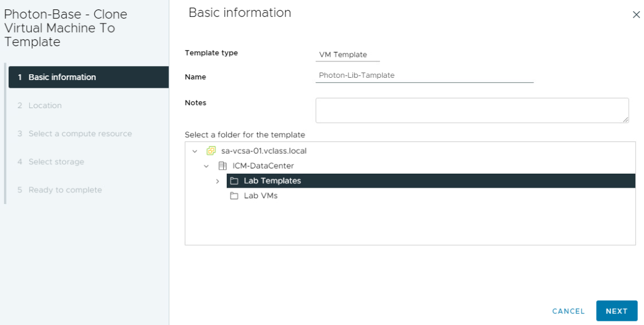Expand the Lab Templates folder chevron
644x325 pixels.
(217, 181)
